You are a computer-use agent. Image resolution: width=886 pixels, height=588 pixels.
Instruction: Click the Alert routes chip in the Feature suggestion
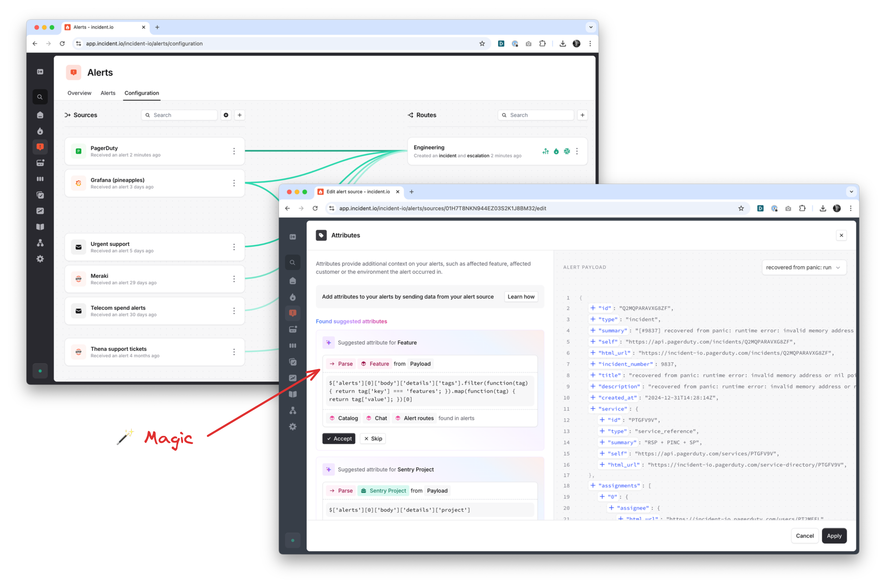(x=414, y=418)
